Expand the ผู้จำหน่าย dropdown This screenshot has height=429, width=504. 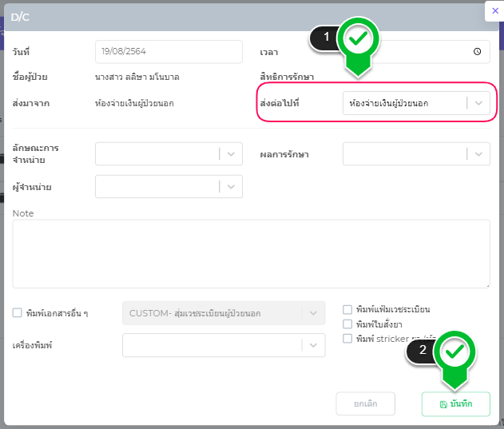[x=231, y=187]
